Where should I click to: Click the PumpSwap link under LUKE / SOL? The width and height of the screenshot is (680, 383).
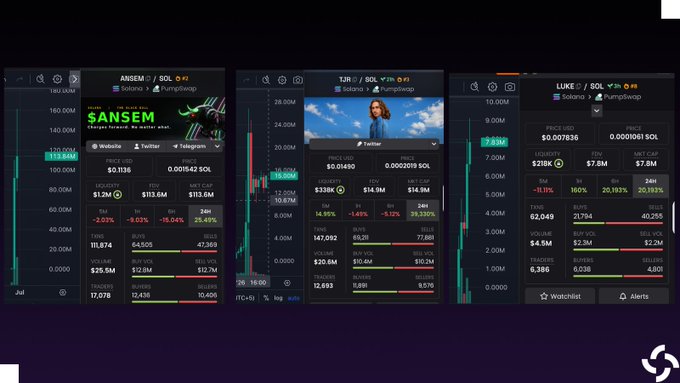point(617,97)
